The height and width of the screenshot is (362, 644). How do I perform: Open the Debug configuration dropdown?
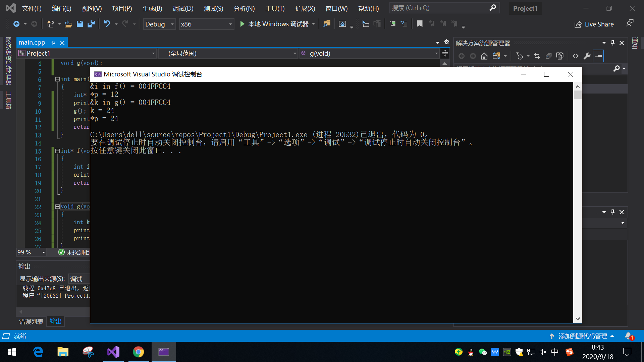click(x=160, y=24)
